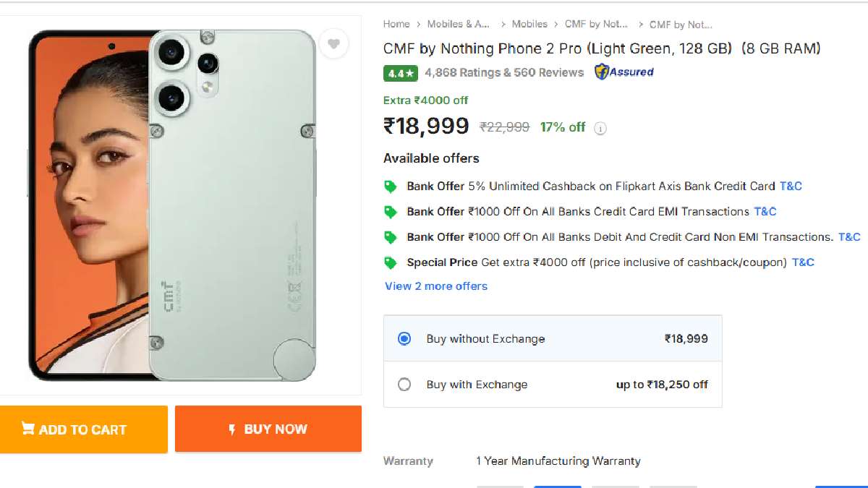Click the wishlist heart icon
The height and width of the screenshot is (488, 868).
point(333,44)
